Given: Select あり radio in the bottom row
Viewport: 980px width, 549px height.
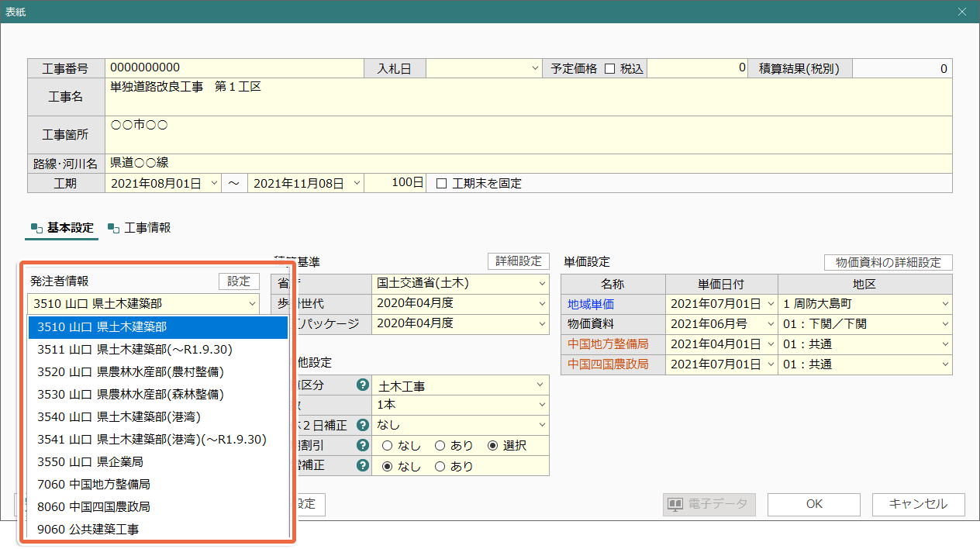Looking at the screenshot, I should pos(440,466).
